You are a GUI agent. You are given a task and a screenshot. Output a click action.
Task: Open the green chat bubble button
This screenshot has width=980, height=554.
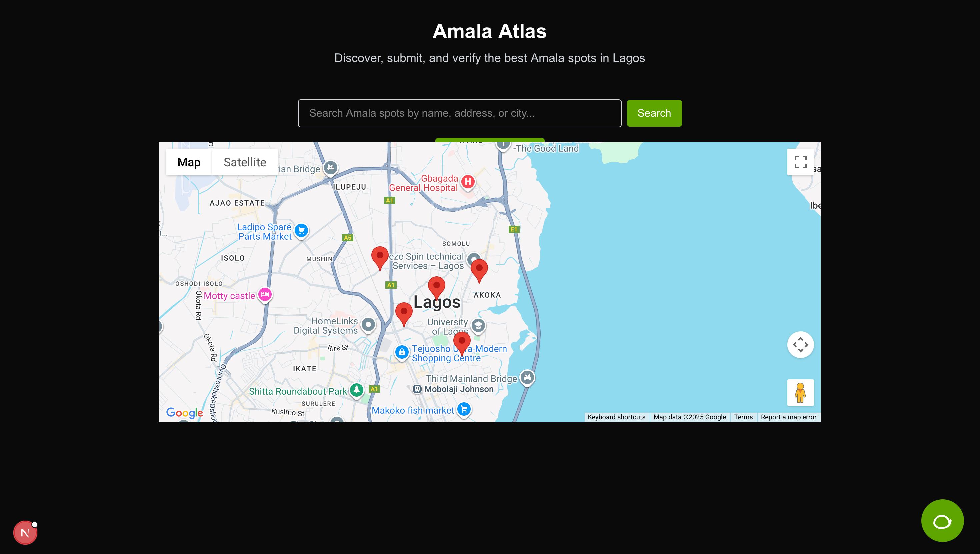point(942,521)
